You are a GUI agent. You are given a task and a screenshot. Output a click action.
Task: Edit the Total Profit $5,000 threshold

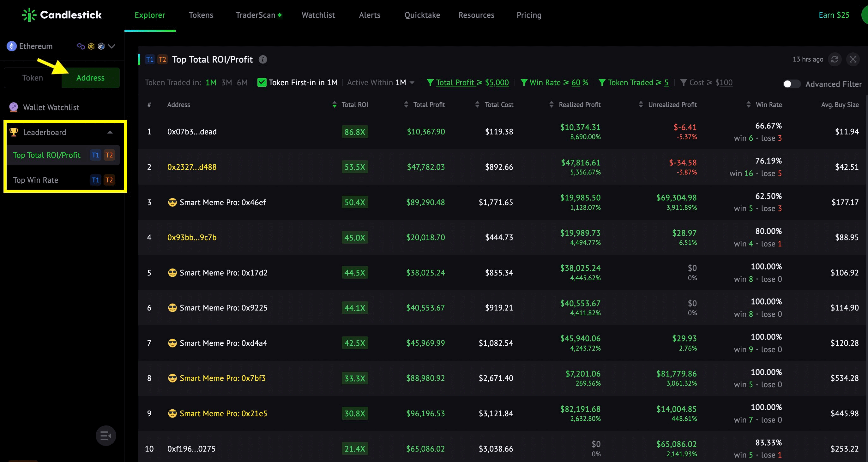coord(497,82)
